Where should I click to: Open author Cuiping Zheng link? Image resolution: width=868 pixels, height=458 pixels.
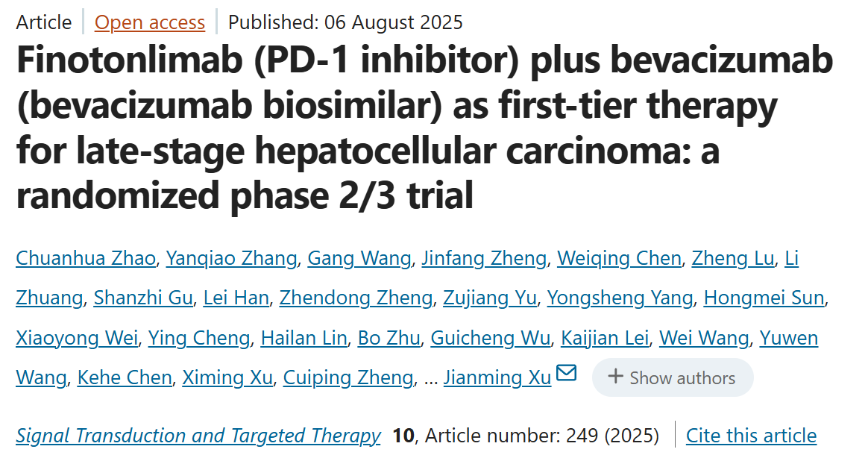(348, 377)
